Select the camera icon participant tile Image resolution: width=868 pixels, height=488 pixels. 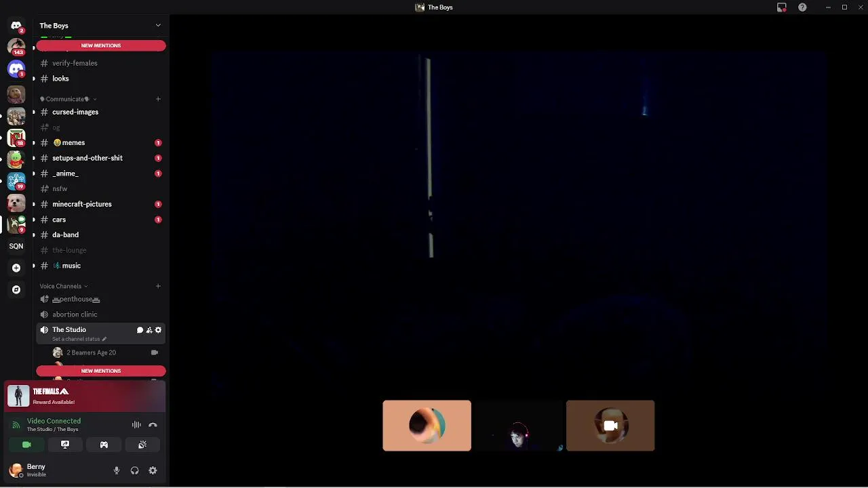click(x=610, y=426)
